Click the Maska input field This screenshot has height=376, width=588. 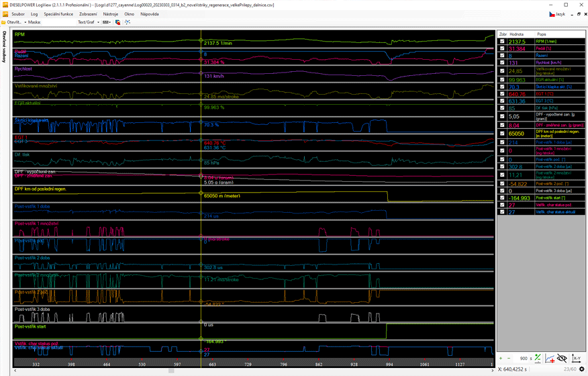(x=58, y=22)
